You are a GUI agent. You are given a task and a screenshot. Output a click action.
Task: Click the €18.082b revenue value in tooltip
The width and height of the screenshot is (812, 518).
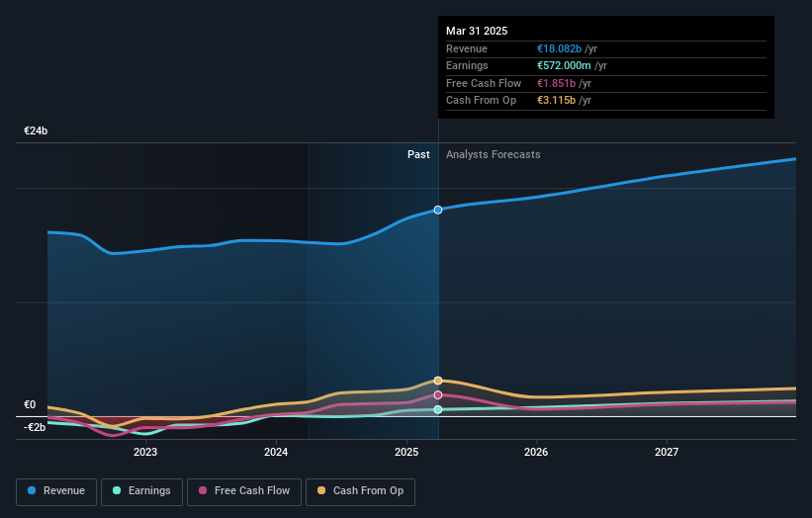click(559, 48)
